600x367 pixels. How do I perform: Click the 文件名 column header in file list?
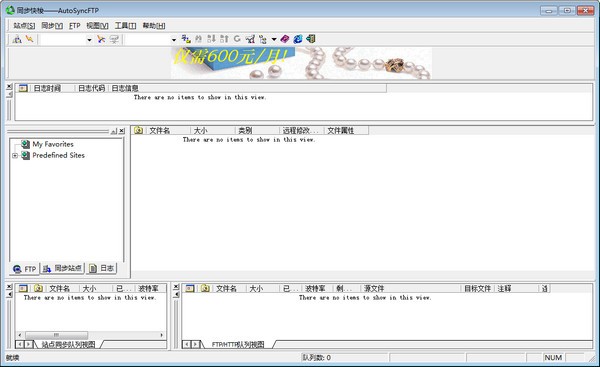tap(159, 130)
